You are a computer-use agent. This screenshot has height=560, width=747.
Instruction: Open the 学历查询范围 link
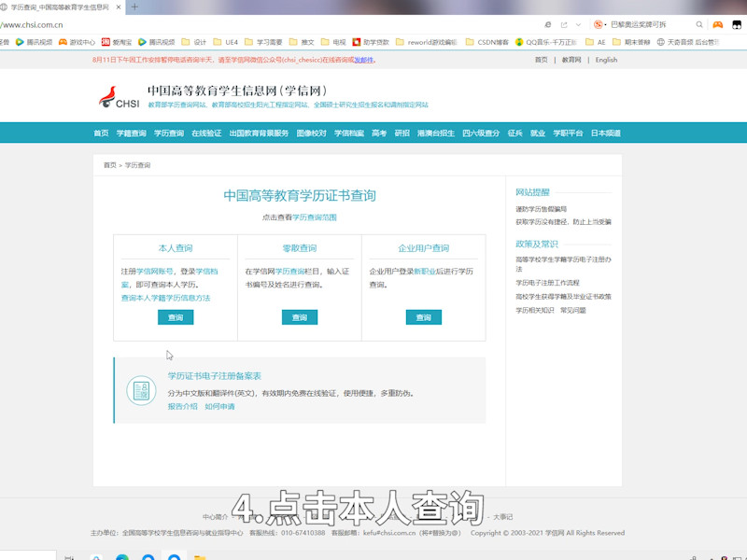[x=314, y=217]
